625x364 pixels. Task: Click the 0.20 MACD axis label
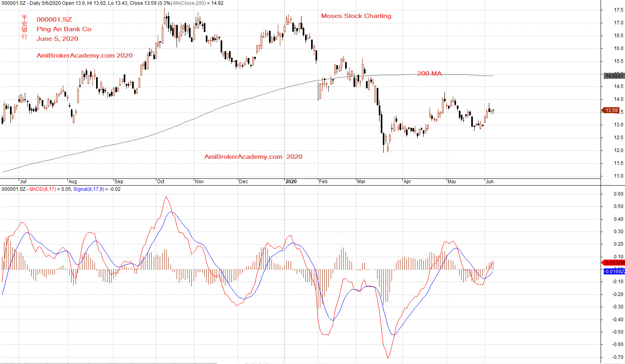tap(619, 244)
